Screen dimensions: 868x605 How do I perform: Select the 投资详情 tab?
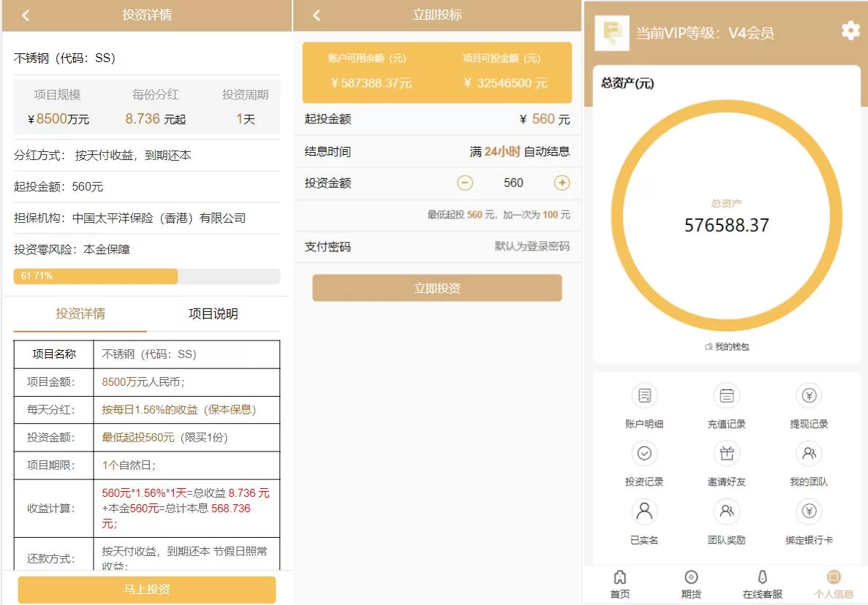click(80, 314)
